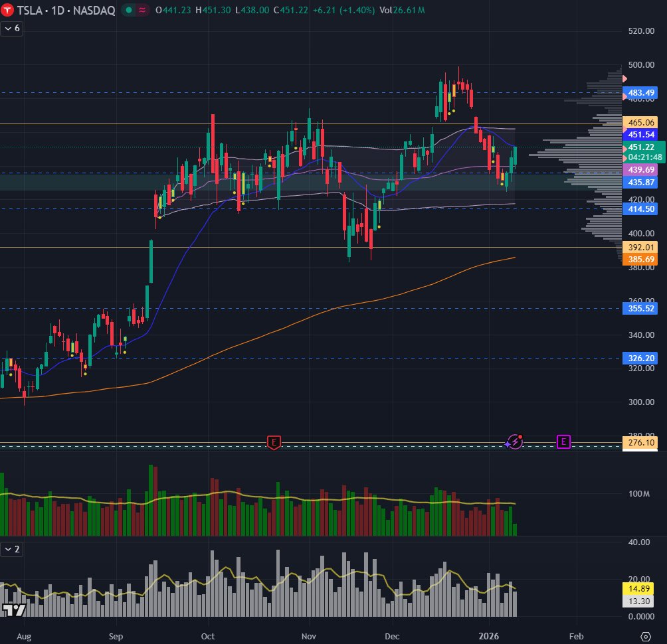Click the low value L438.00
Viewport: 667px width, 644px height.
click(252, 10)
